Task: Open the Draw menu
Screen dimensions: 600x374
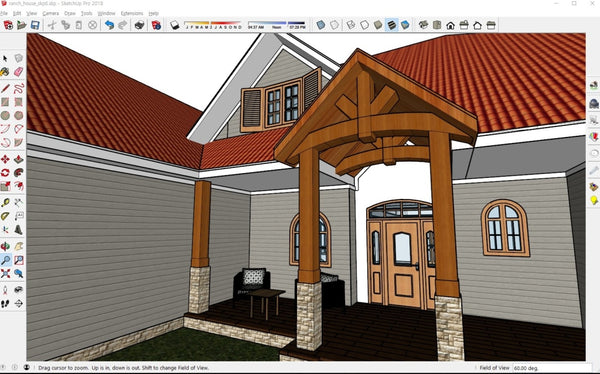Action: [x=70, y=13]
